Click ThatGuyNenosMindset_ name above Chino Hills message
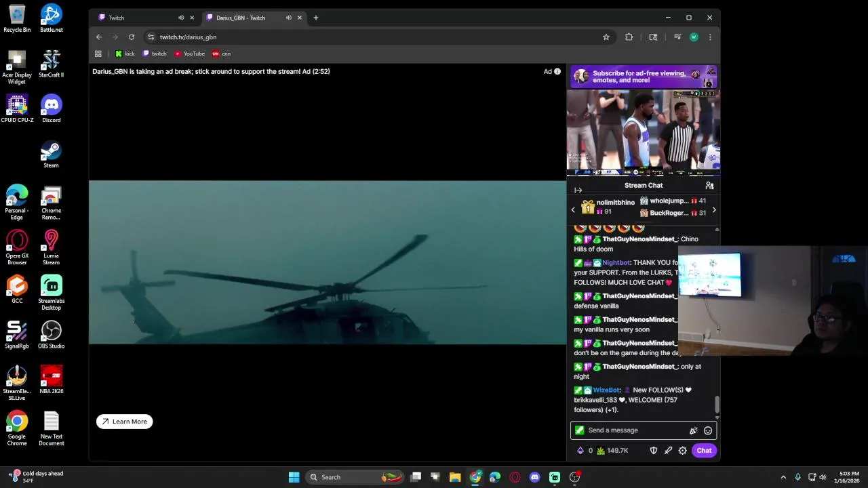The height and width of the screenshot is (488, 868). pos(640,239)
